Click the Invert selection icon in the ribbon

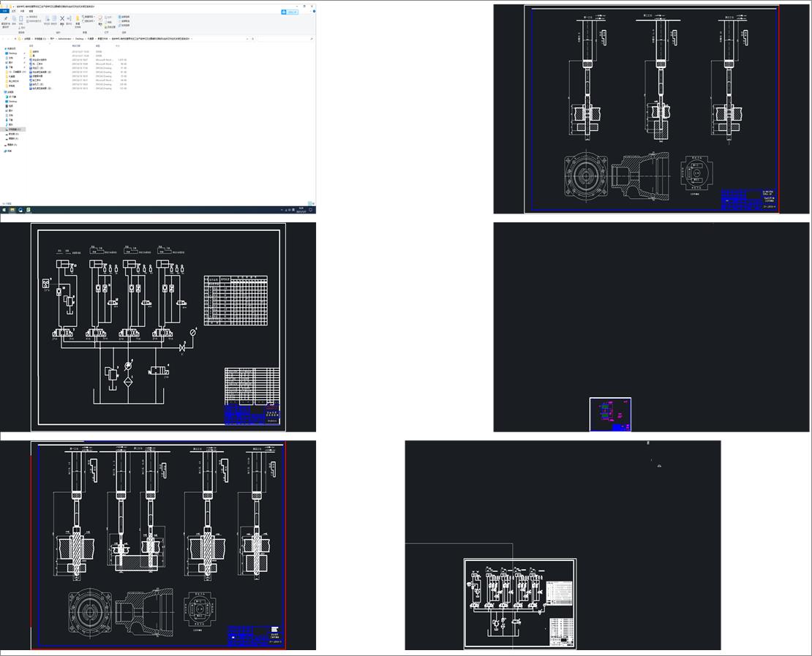tap(120, 26)
